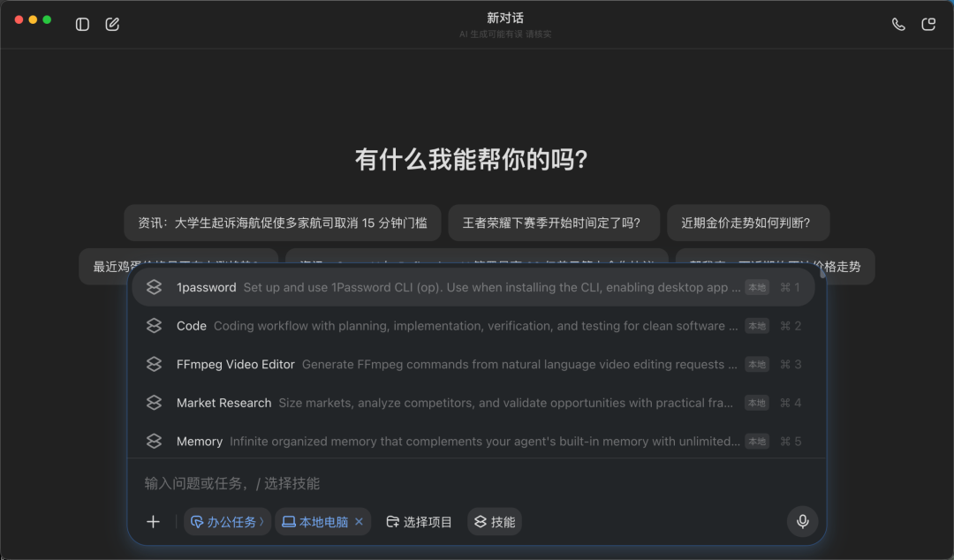Click the 新对话 window title
This screenshot has width=954, height=560.
[x=505, y=18]
